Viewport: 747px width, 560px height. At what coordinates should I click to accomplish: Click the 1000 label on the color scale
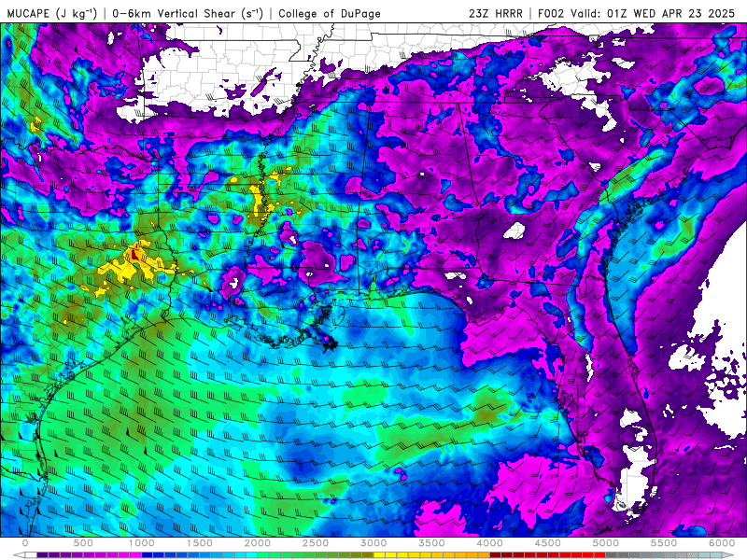pos(141,543)
